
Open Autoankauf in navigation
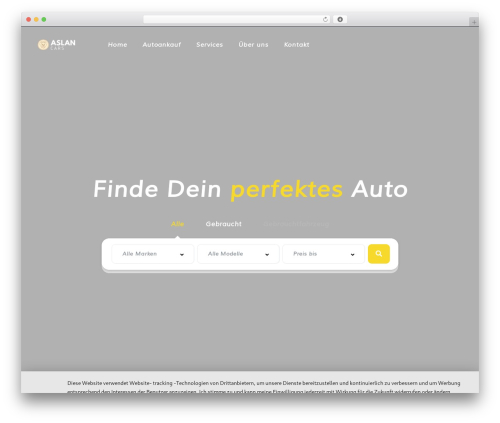(x=162, y=45)
